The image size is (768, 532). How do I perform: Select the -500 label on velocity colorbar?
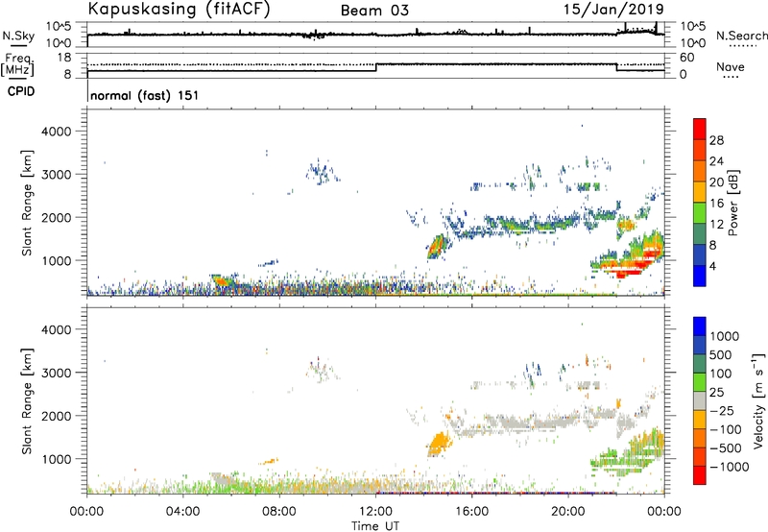(726, 447)
